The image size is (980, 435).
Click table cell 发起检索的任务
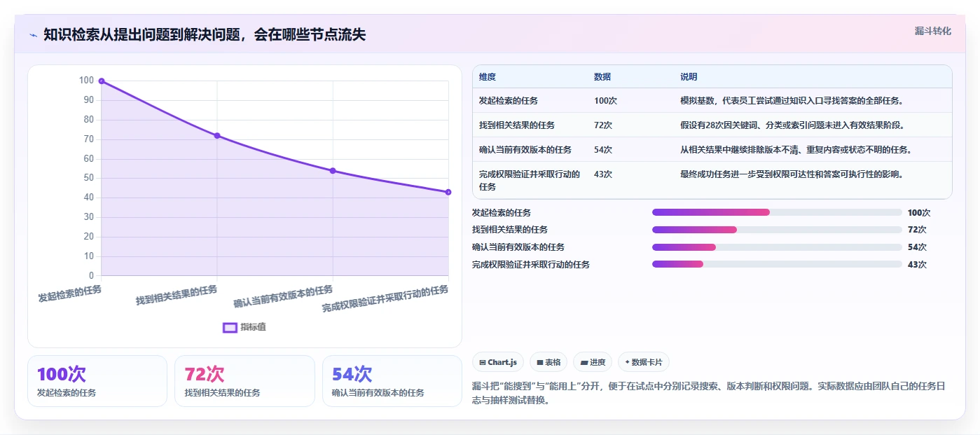pyautogui.click(x=509, y=101)
